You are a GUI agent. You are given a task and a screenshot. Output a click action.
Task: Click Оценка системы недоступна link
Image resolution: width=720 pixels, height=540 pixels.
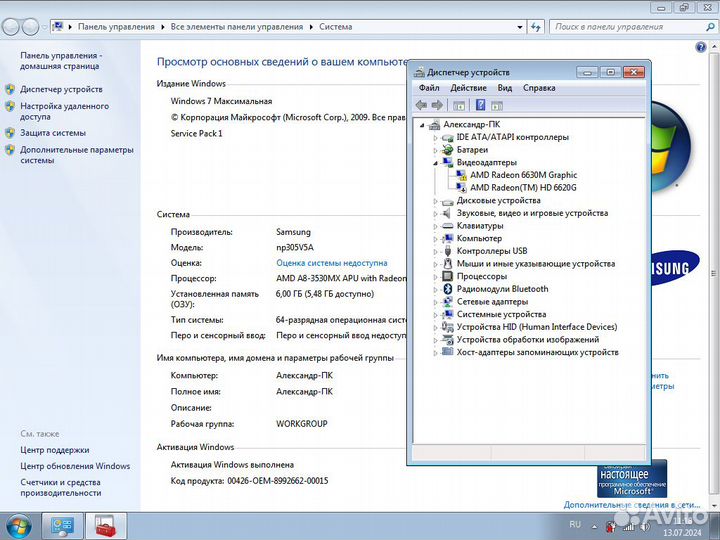point(332,263)
